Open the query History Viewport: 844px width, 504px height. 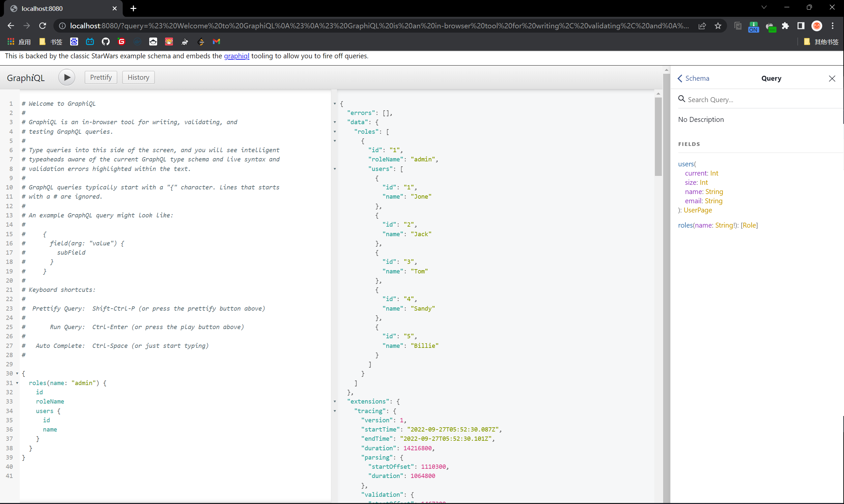click(138, 77)
